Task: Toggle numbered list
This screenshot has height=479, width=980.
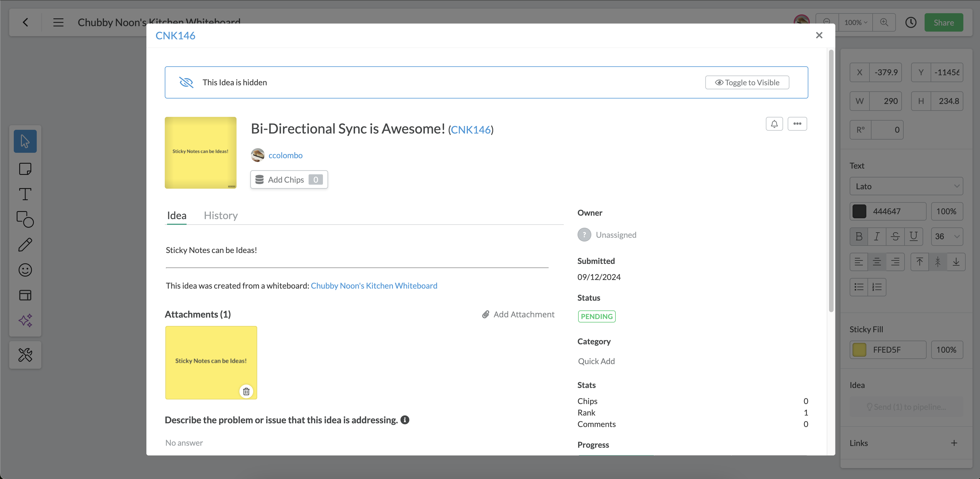Action: tap(877, 287)
